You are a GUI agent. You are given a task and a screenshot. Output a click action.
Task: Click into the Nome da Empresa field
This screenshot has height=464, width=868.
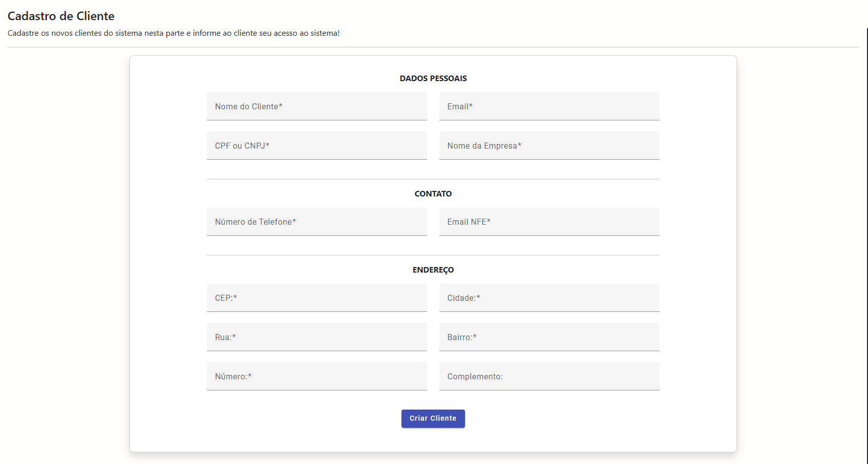549,146
